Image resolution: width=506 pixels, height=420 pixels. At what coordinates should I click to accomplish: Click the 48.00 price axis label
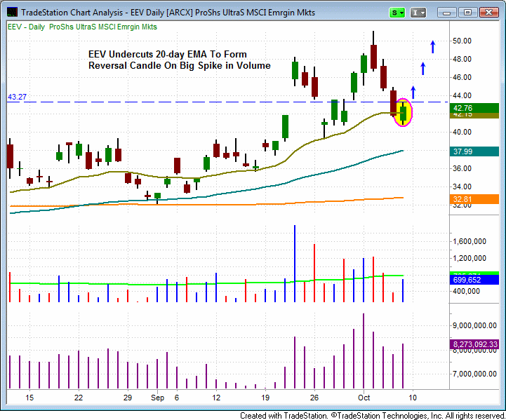(462, 59)
